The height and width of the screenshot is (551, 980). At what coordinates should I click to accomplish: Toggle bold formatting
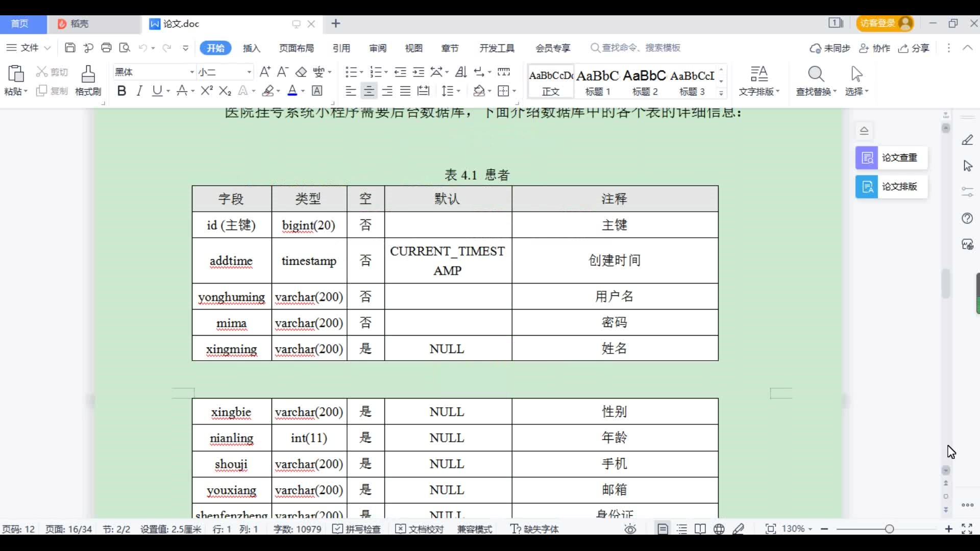[121, 91]
